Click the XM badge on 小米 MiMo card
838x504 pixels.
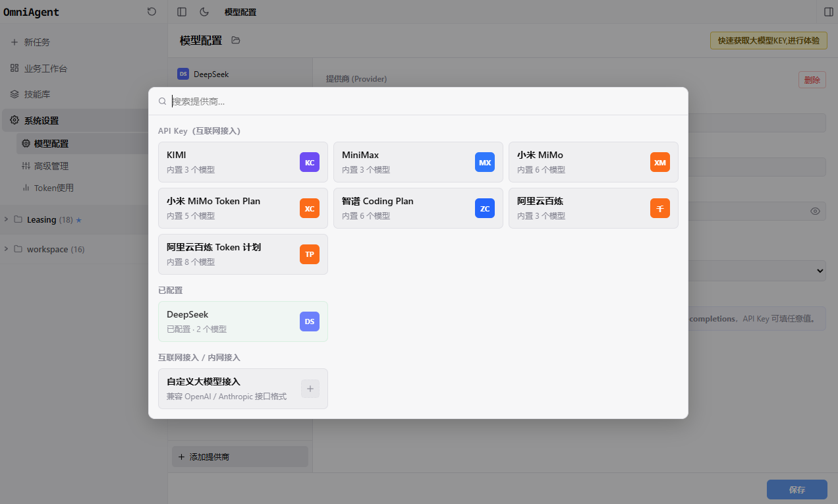(x=660, y=162)
